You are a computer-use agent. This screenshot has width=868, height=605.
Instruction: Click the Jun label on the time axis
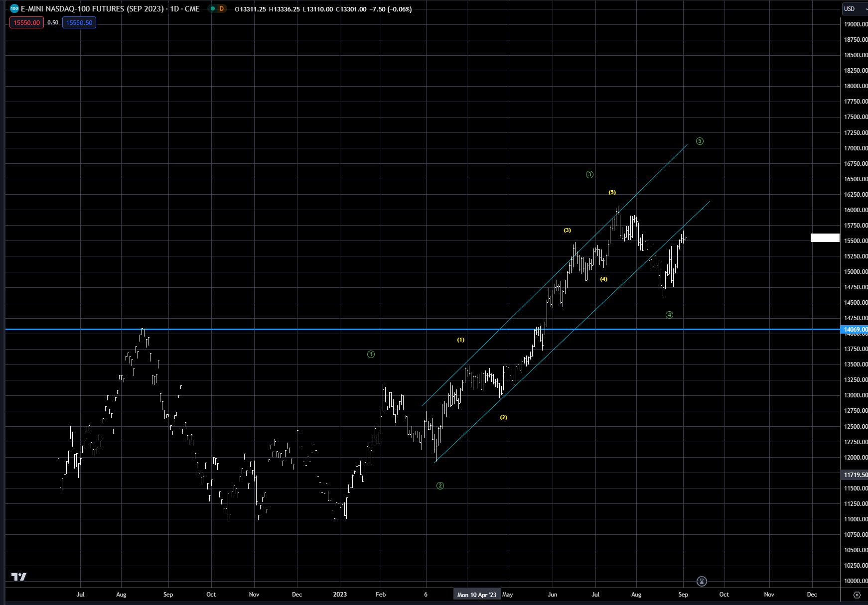pos(553,595)
